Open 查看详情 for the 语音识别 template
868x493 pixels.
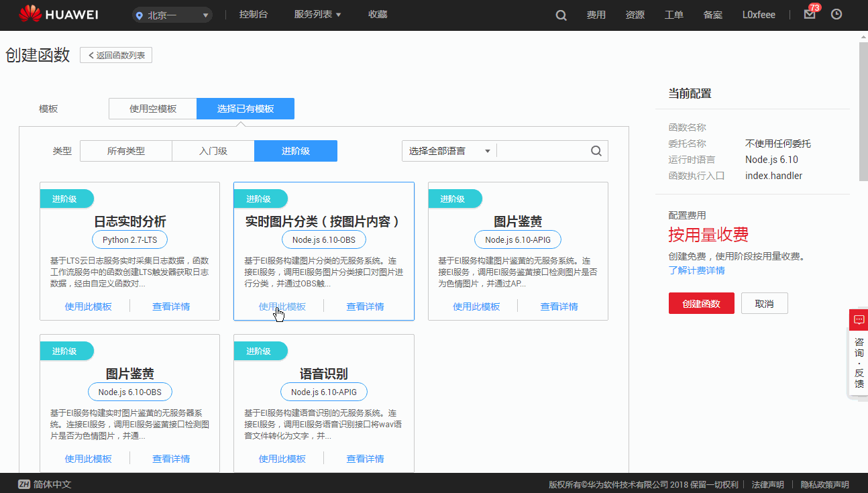click(x=365, y=459)
